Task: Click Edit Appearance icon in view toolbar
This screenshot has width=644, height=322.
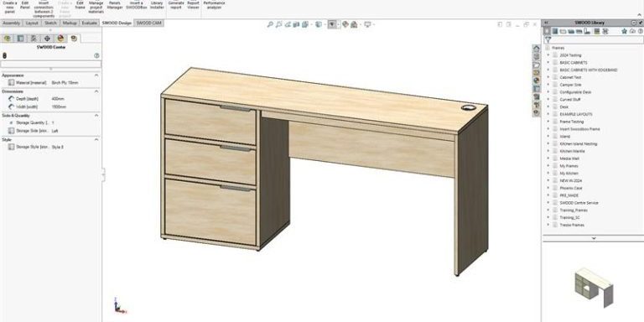Action: click(345, 24)
